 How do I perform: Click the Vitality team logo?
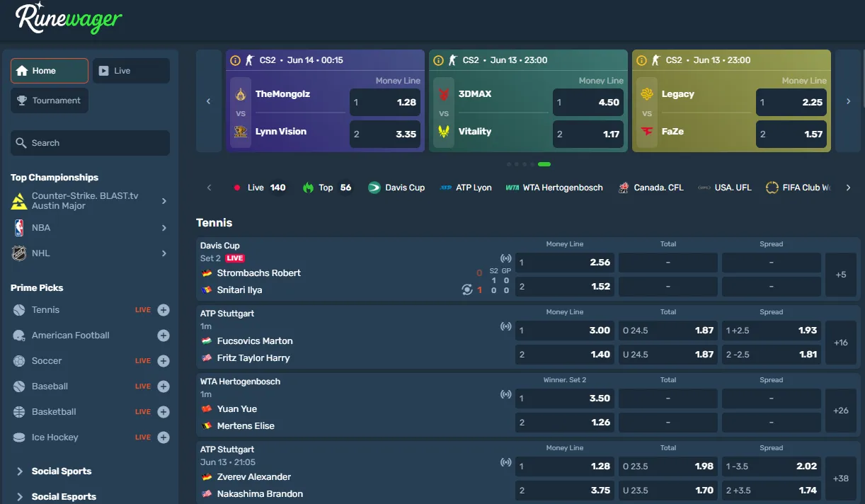click(445, 132)
